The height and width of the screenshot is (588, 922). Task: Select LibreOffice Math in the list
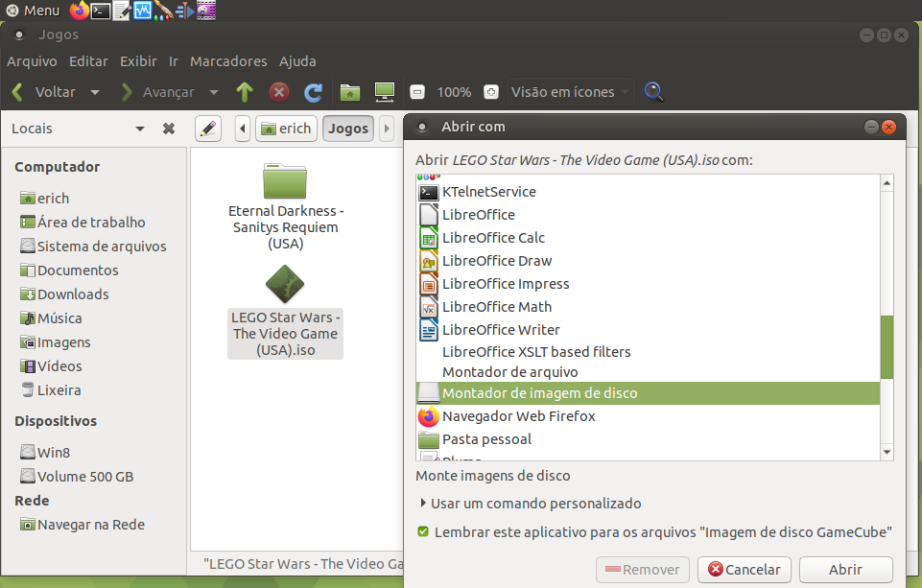coord(648,306)
